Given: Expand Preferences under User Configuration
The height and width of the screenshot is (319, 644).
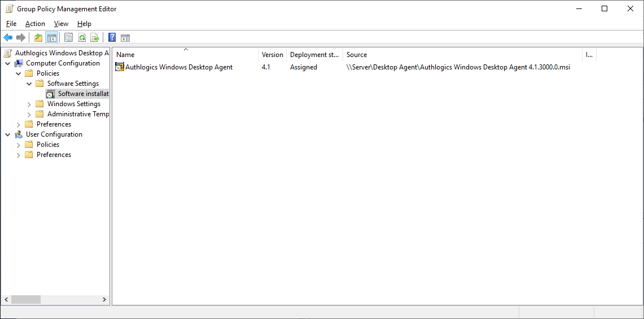Looking at the screenshot, I should coord(19,155).
